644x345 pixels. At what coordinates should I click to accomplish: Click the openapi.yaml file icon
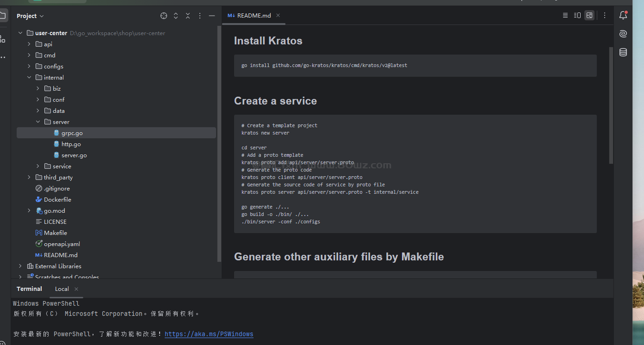(x=39, y=244)
